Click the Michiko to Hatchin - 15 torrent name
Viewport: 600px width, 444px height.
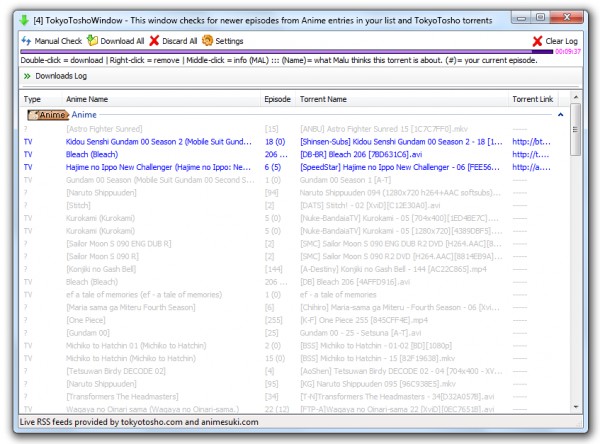click(x=377, y=358)
